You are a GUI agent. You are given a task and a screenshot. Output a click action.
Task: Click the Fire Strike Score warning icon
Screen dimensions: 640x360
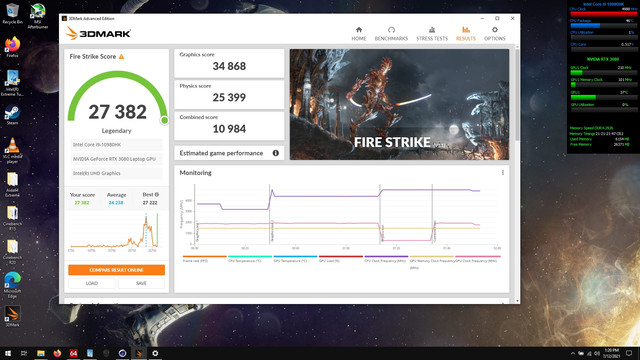[x=121, y=56]
